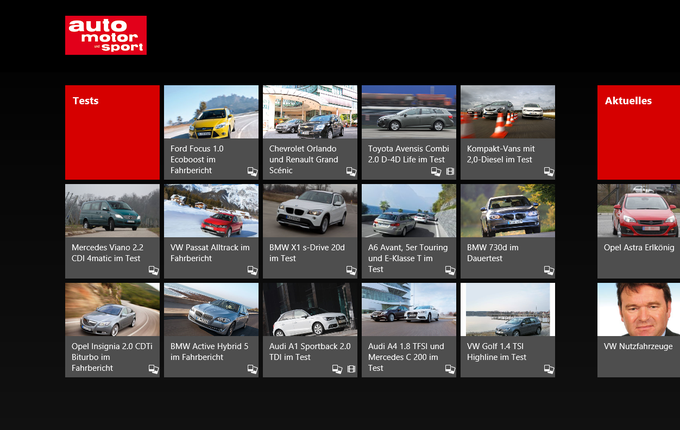Screen dimensions: 680x430
Task: Select the red VW Passat Alltrack snow photo
Action: (x=211, y=211)
